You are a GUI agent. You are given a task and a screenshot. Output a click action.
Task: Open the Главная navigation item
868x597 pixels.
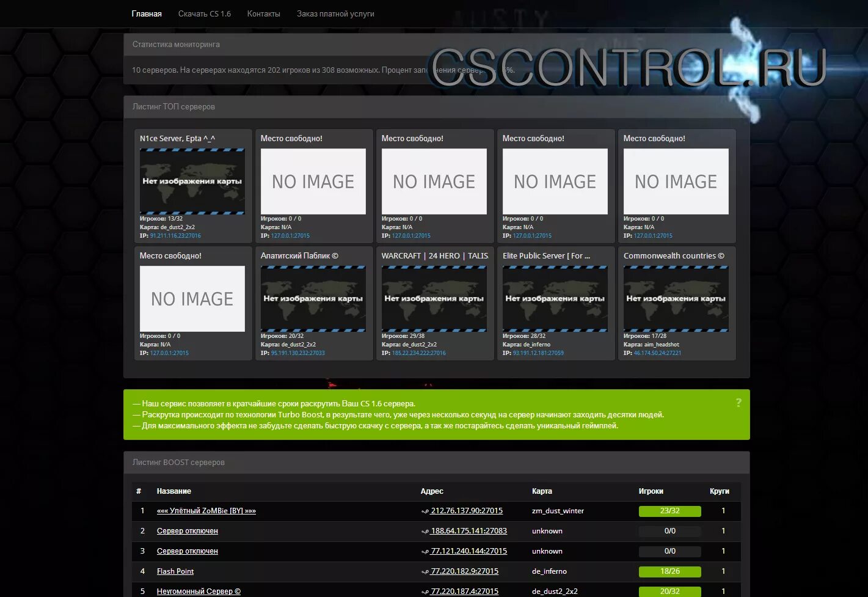tap(147, 13)
